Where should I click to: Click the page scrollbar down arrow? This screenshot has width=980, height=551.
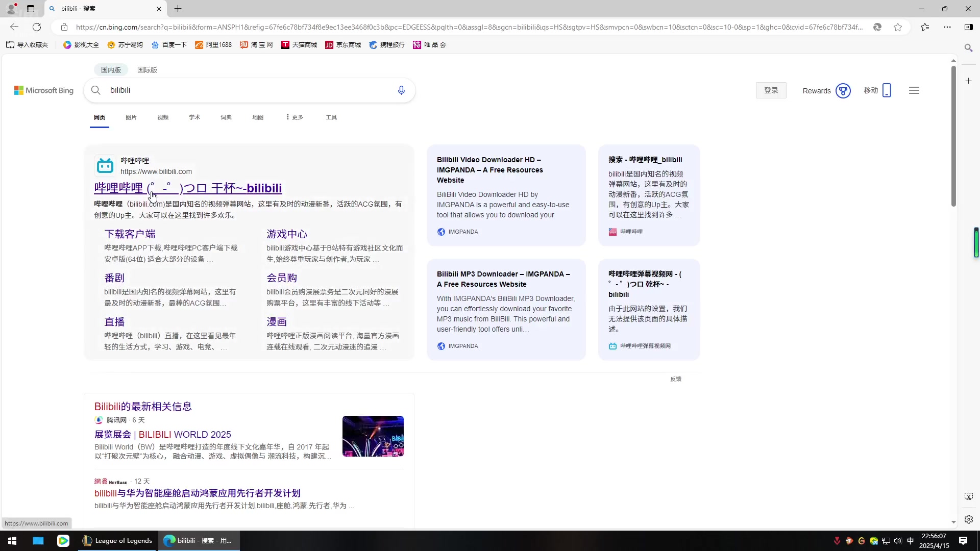(953, 522)
